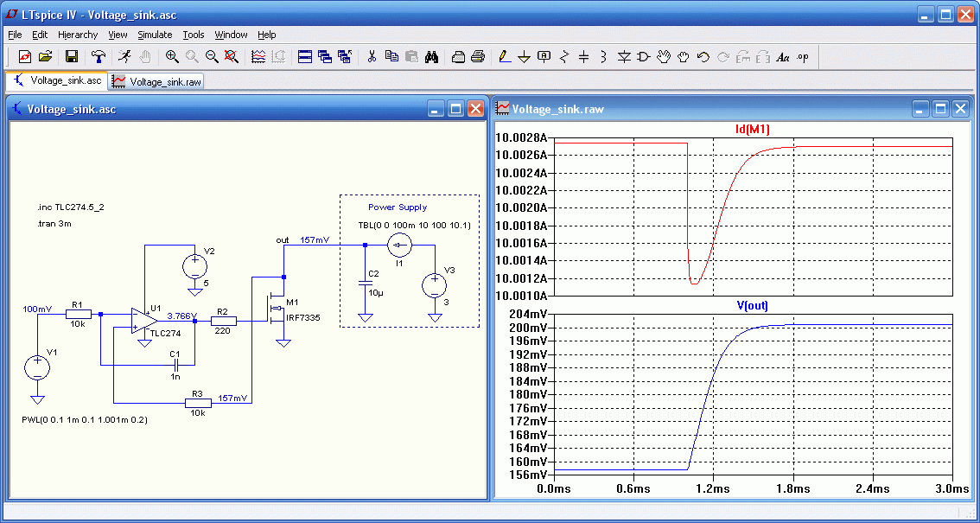Viewport: 980px width, 523px height.
Task: Click the 'out' net label
Action: click(283, 239)
